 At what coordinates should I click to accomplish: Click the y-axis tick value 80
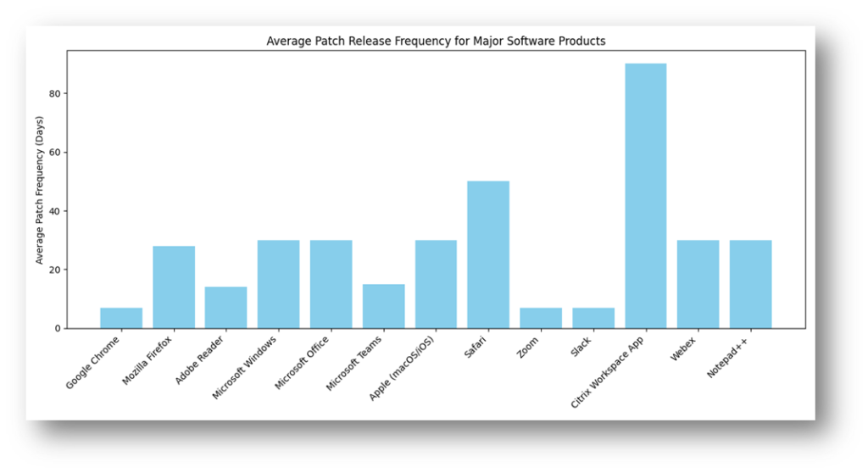(x=54, y=93)
